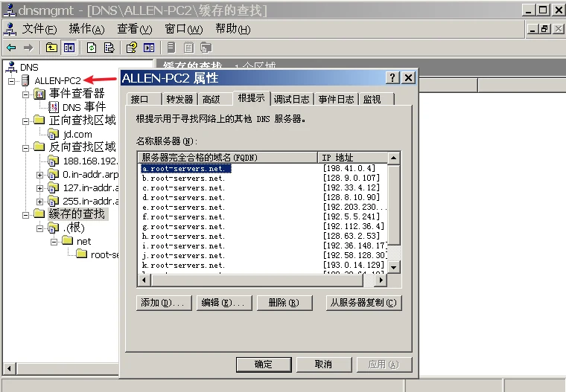Expand the 127.in-addr.arpa zone node
This screenshot has width=566, height=392.
(39, 189)
